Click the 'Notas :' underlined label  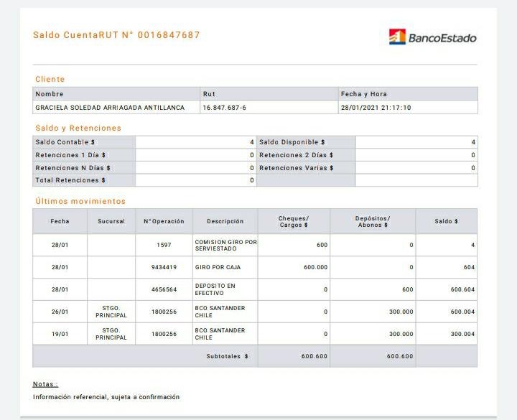click(x=45, y=384)
